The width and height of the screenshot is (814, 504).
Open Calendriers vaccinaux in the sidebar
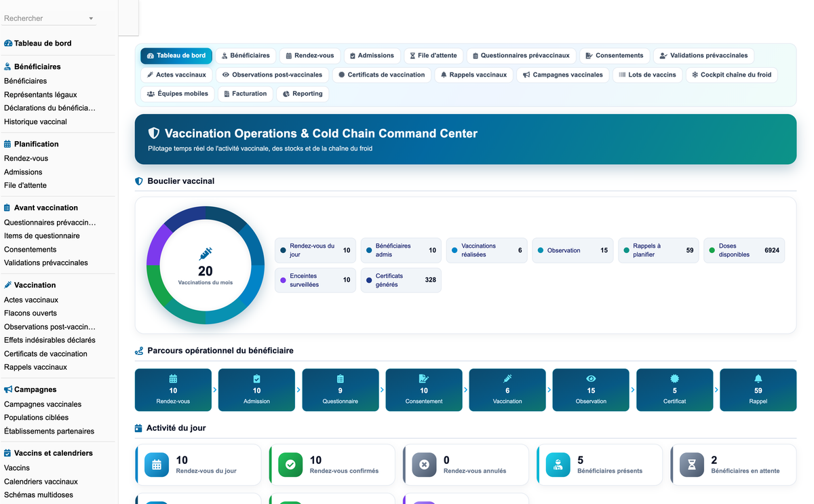[41, 481]
